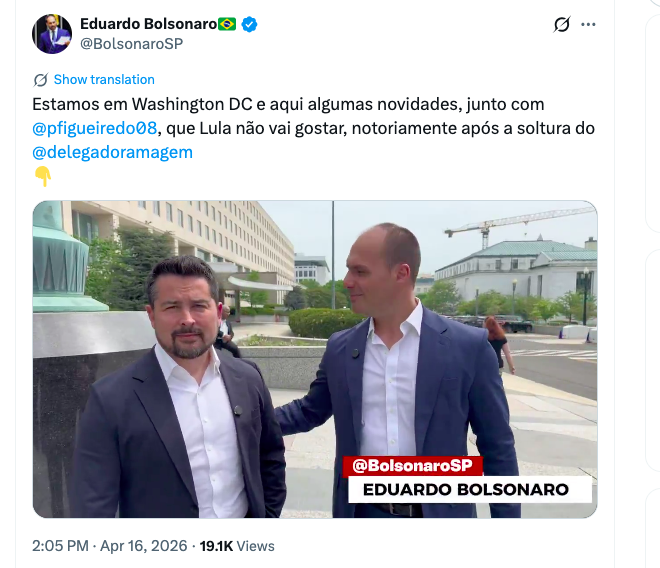Click the 19.1K Views counter
Screen dimensions: 660x568
(x=237, y=546)
